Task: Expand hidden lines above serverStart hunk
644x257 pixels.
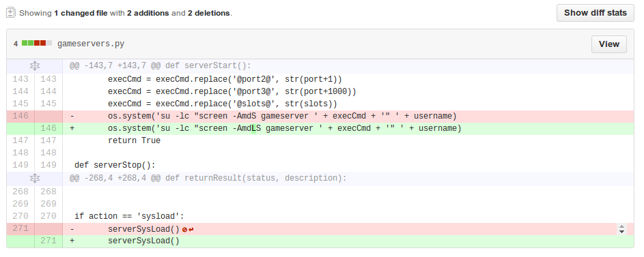Action: coord(35,65)
